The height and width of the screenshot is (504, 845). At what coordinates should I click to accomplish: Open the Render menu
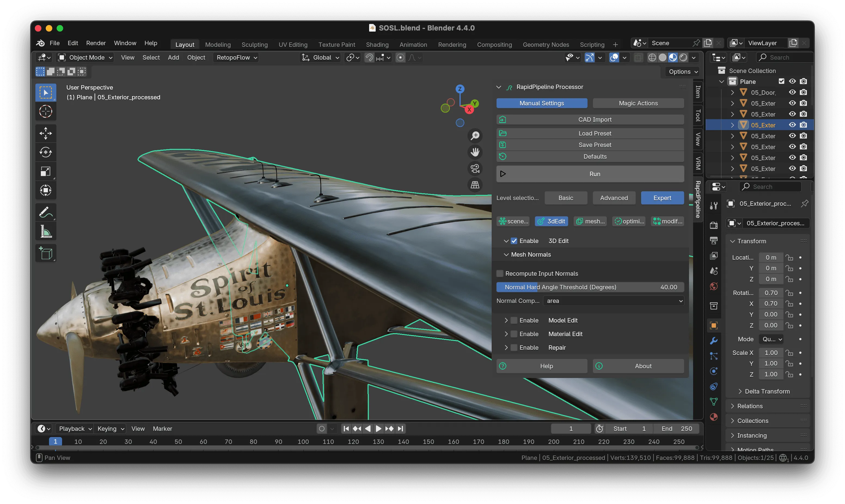point(96,43)
